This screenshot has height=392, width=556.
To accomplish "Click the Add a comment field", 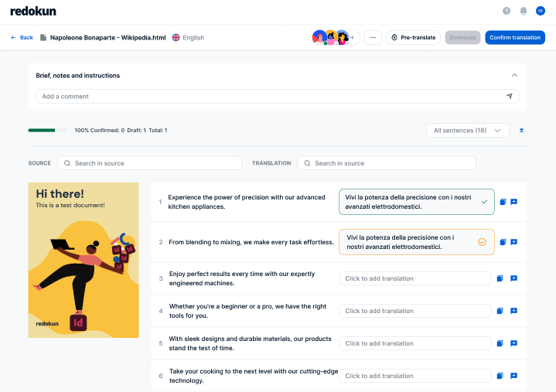I will 278,97.
